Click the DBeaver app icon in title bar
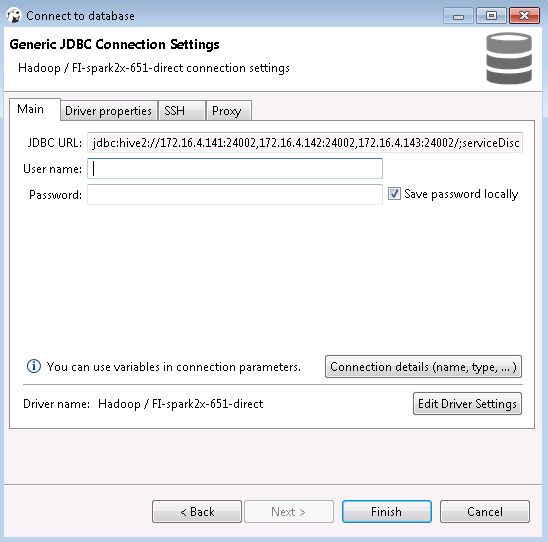Image resolution: width=548 pixels, height=542 pixels. (x=14, y=16)
